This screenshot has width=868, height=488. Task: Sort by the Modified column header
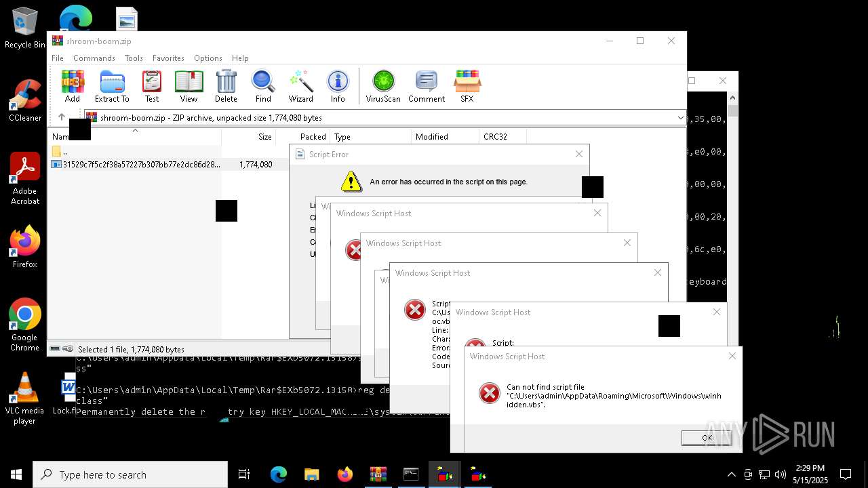(x=445, y=137)
